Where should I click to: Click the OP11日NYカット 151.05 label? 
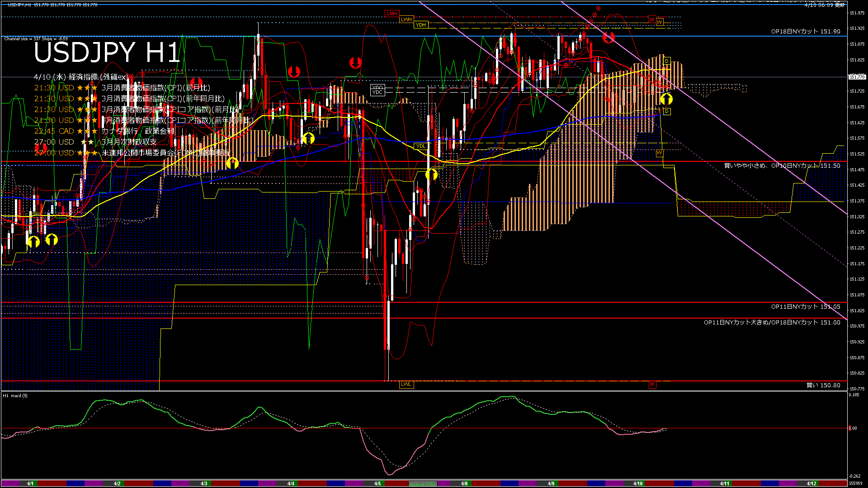tap(806, 307)
